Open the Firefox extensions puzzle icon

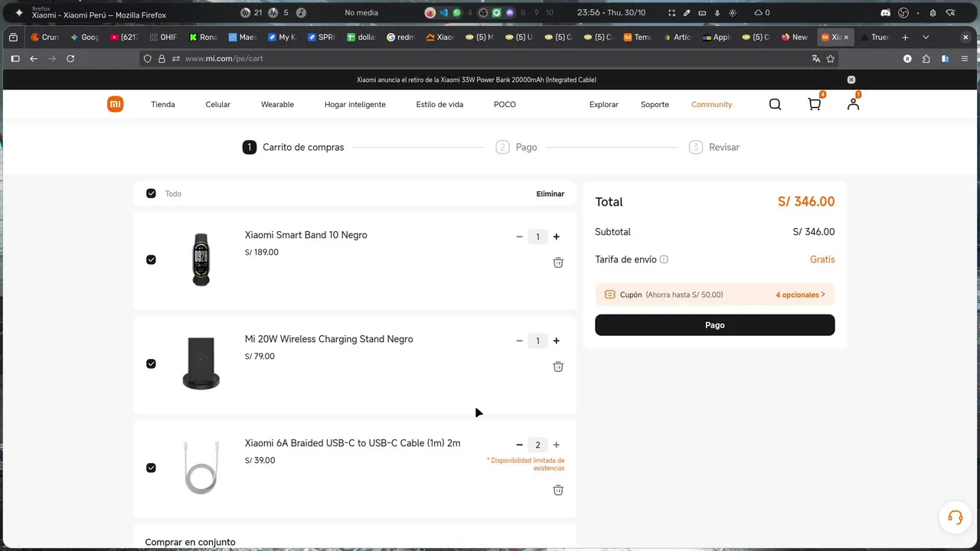click(926, 58)
